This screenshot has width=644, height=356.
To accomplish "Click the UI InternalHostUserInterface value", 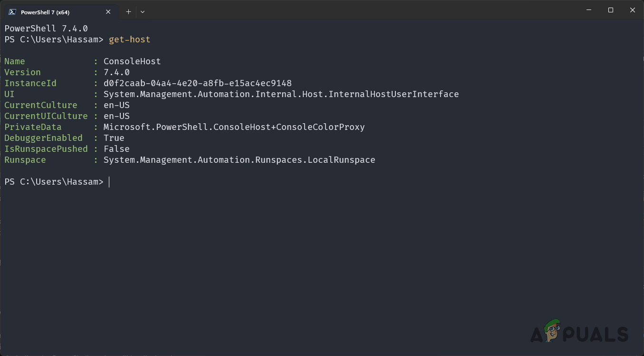I will pyautogui.click(x=281, y=94).
